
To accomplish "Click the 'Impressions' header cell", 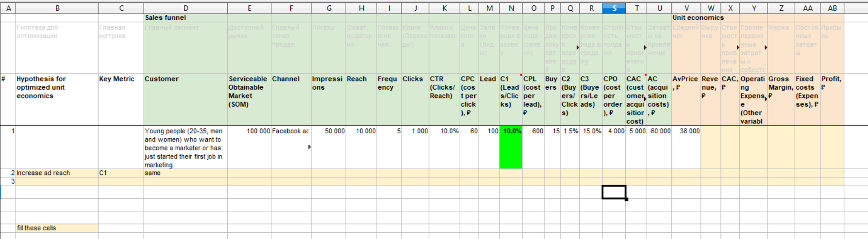I will coord(329,99).
